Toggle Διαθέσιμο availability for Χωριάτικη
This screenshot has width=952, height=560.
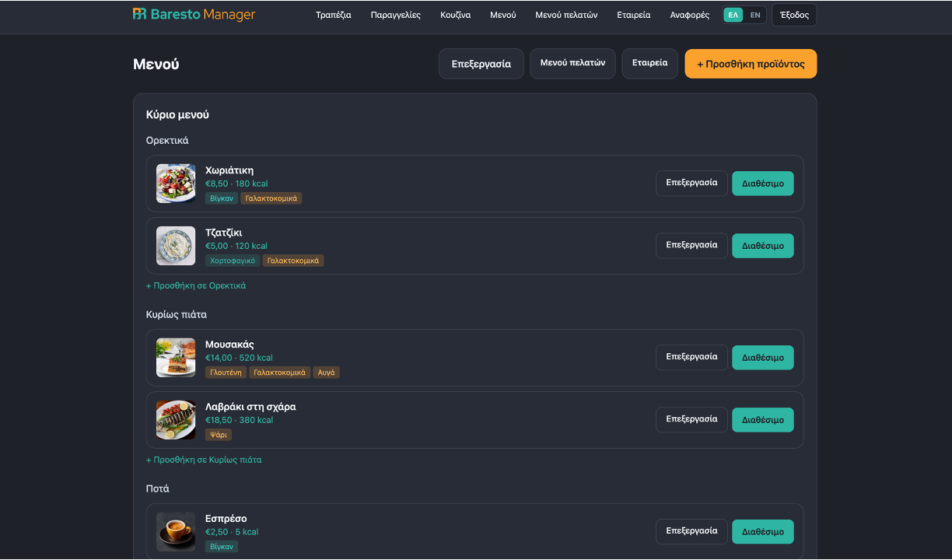point(763,184)
